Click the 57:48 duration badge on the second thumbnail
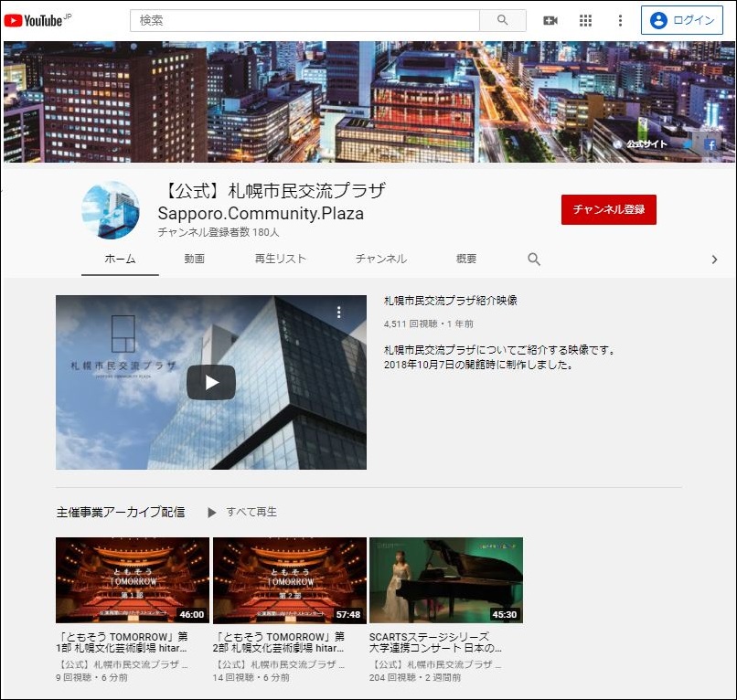Image resolution: width=737 pixels, height=700 pixels. (348, 614)
